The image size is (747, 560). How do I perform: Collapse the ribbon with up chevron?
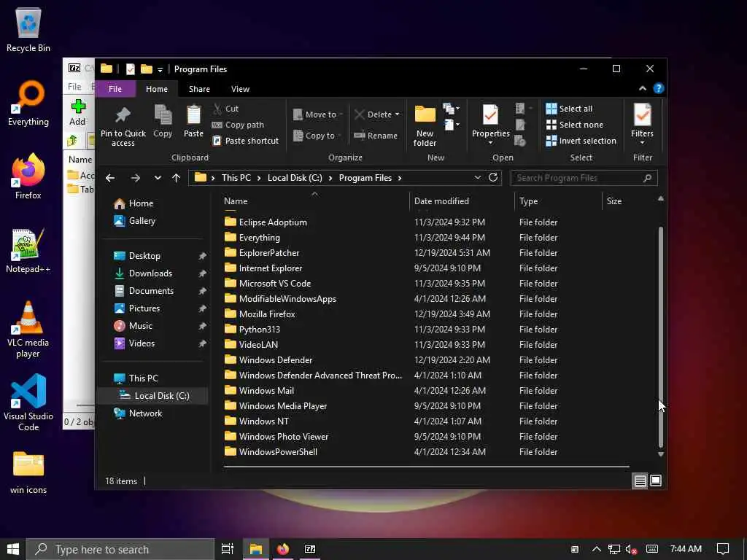click(x=643, y=88)
